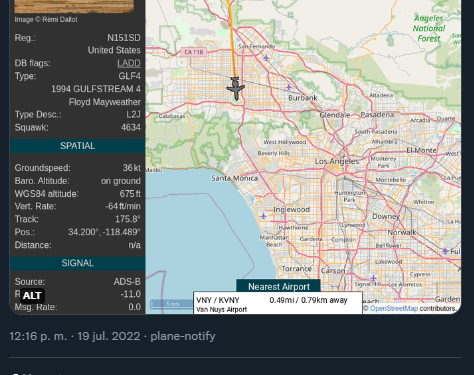Click the aircraft icon over Van Nuys
474x375 pixels.
[x=236, y=88]
